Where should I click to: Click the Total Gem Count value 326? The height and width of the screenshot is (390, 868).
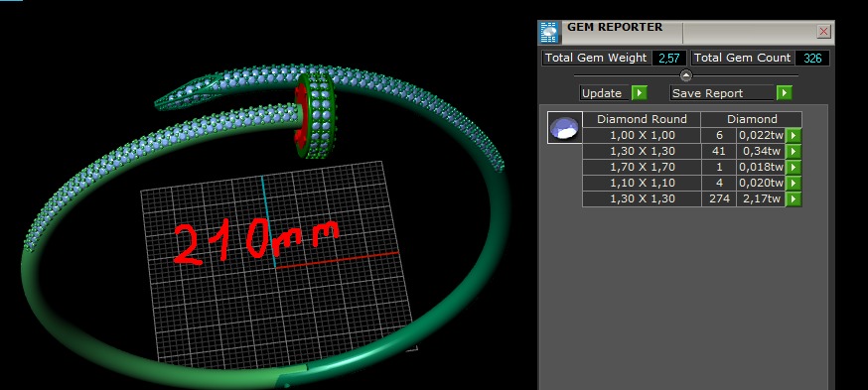pos(812,59)
